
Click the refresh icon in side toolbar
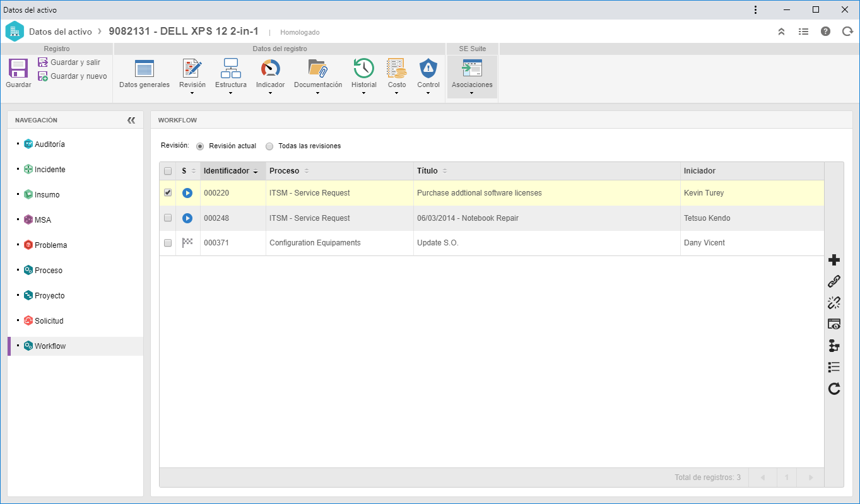point(834,389)
